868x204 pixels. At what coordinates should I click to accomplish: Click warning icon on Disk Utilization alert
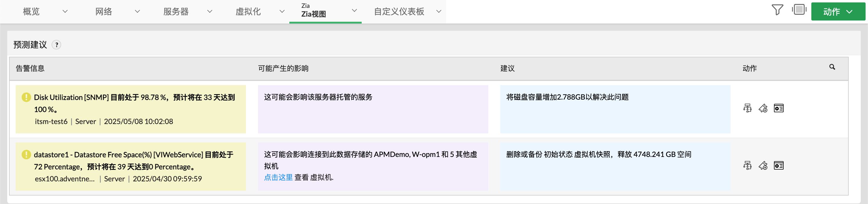coord(26,97)
